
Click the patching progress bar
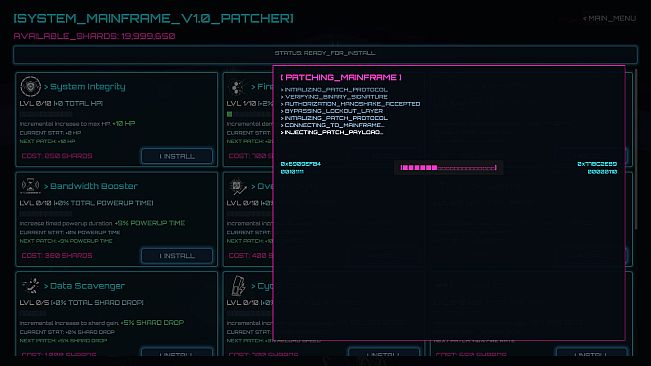448,168
